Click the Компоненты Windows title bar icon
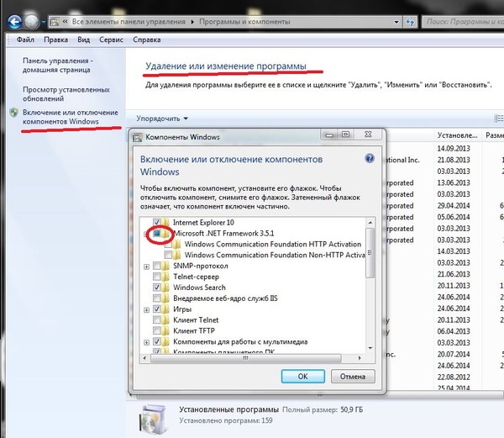This screenshot has height=438, width=504. [138, 137]
